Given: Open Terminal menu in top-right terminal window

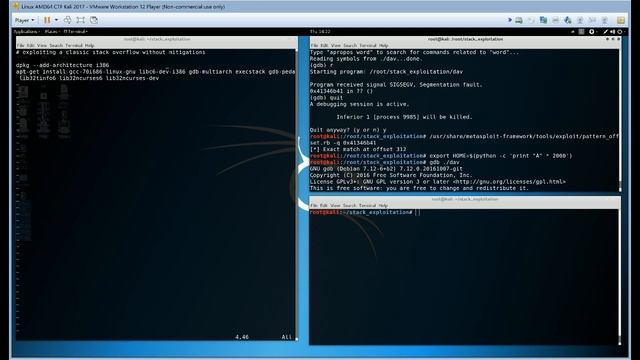Looking at the screenshot, I should coord(368,46).
